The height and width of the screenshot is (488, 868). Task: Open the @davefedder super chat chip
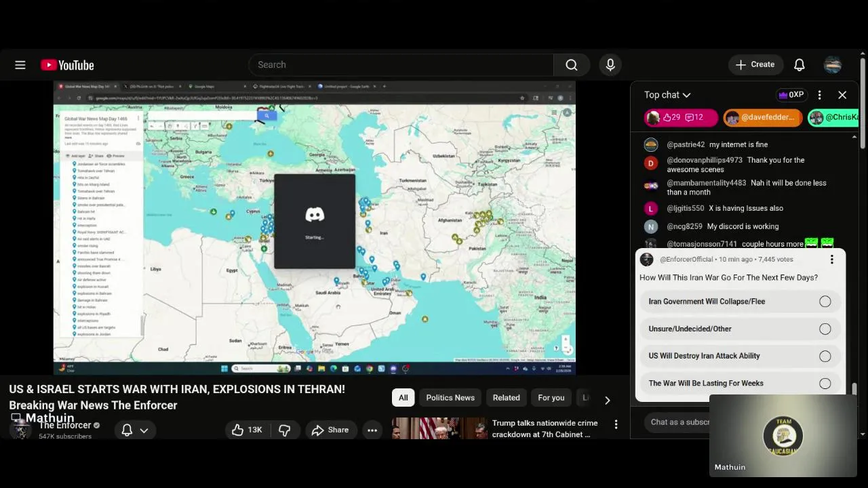[x=762, y=117]
